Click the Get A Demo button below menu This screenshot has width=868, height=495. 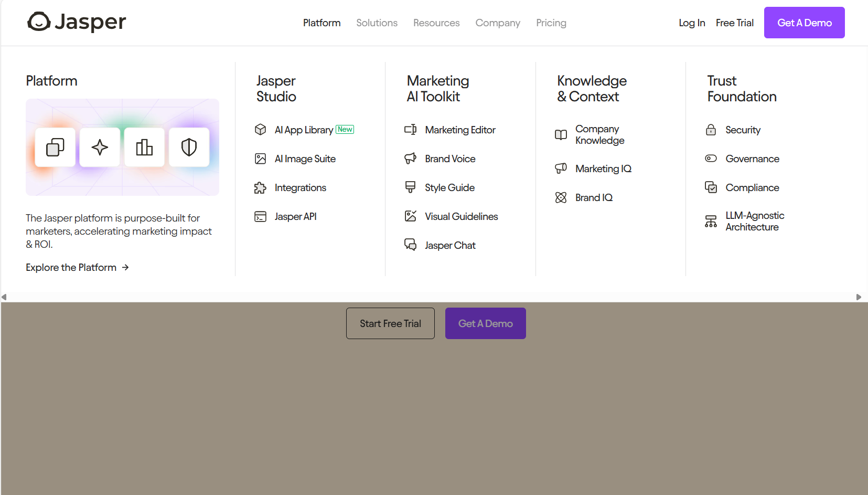[485, 323]
